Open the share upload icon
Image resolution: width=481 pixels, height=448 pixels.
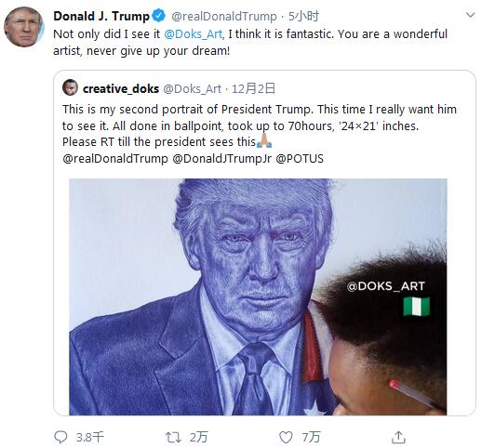[398, 437]
